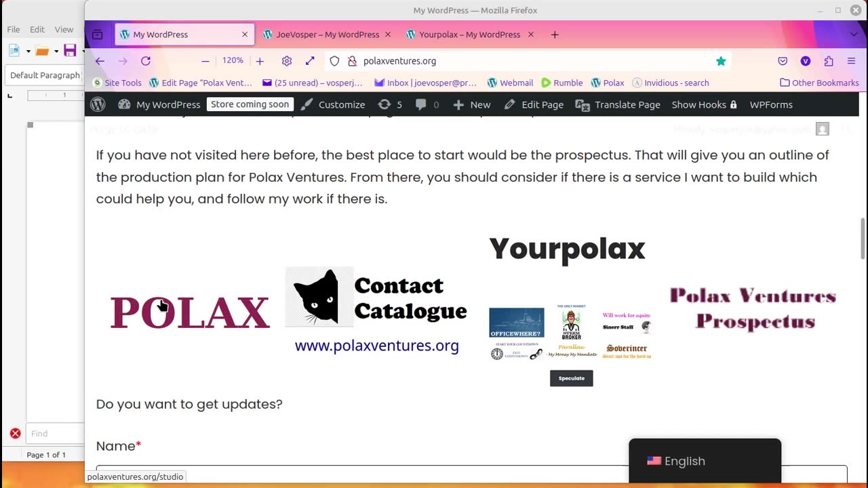
Task: Click the POLAX logo image
Action: coord(190,312)
